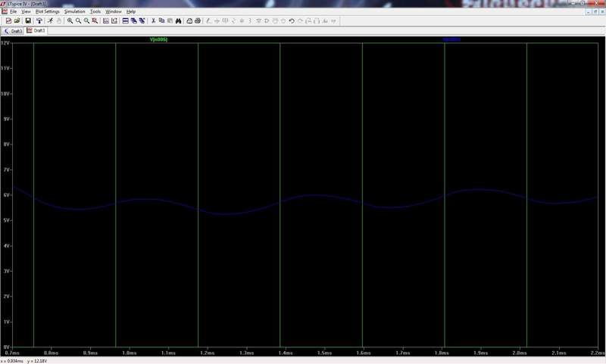Click the 1.5ms time axis label
606x364 pixels.
coord(325,353)
